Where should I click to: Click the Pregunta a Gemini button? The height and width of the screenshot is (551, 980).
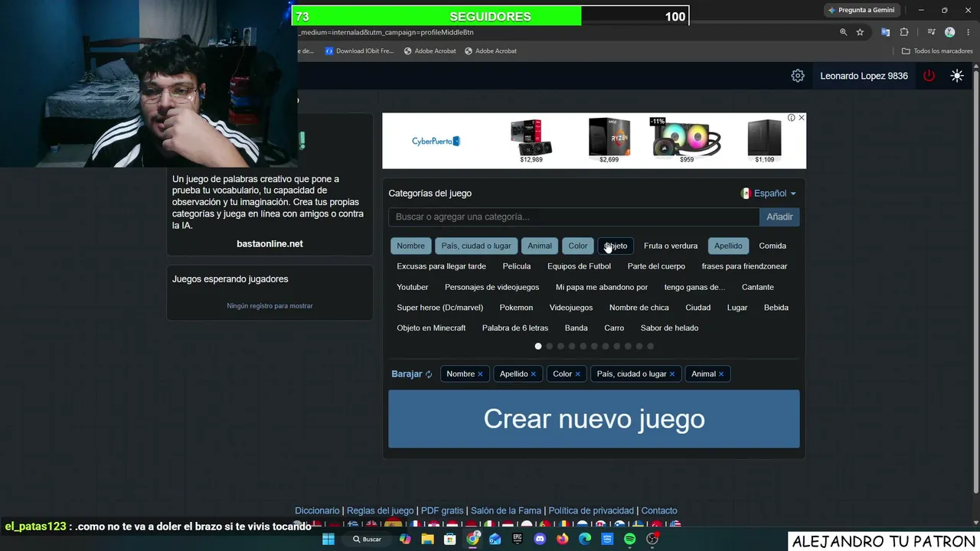pos(861,10)
